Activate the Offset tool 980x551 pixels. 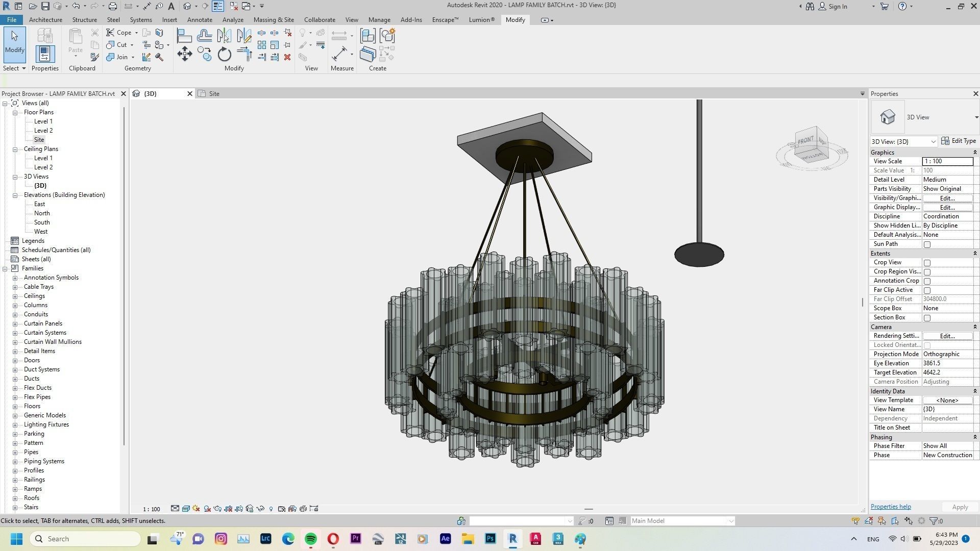pyautogui.click(x=204, y=36)
